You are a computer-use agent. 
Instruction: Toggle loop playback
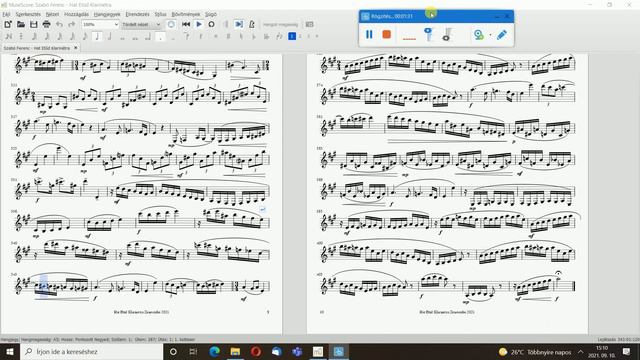pos(211,24)
